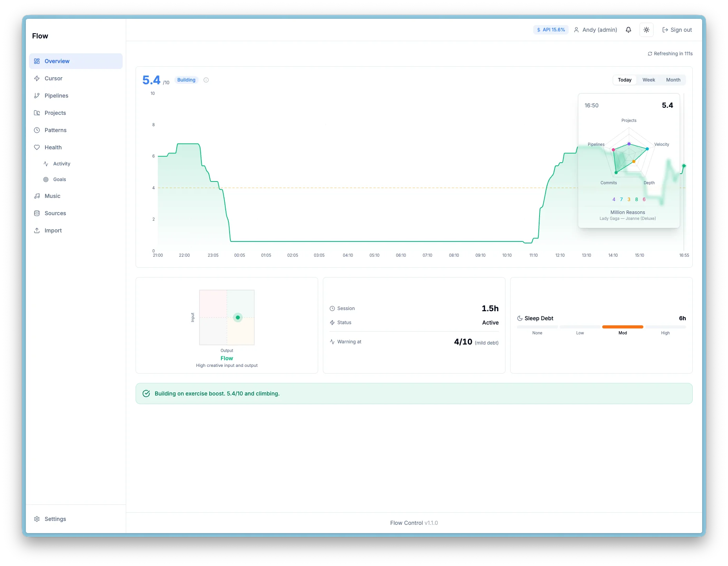Viewport: 728px width, 566px height.
Task: Select the Today tab
Action: (x=624, y=80)
